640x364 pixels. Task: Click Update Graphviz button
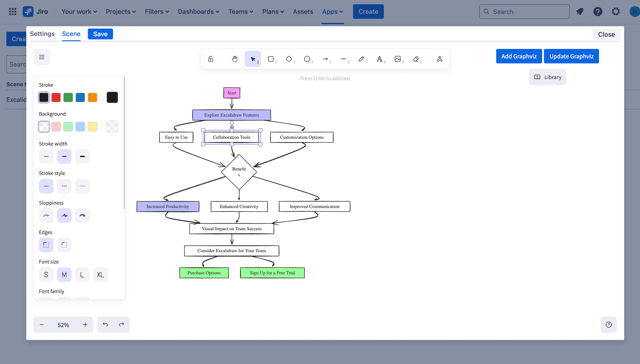[571, 56]
